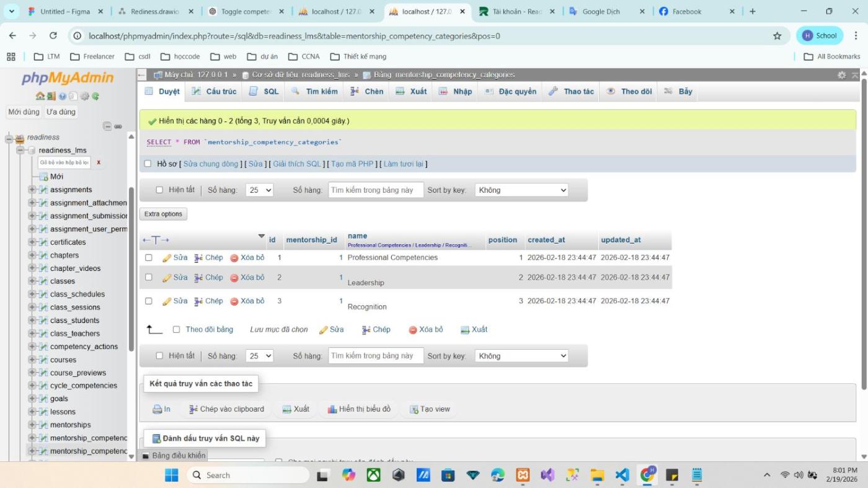868x488 pixels.
Task: Switch to the Cấu trúc tab
Action: 214,91
